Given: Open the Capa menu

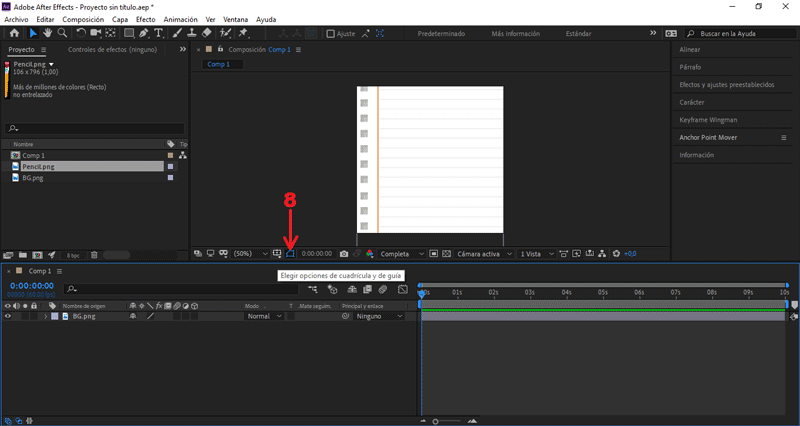Looking at the screenshot, I should point(120,19).
